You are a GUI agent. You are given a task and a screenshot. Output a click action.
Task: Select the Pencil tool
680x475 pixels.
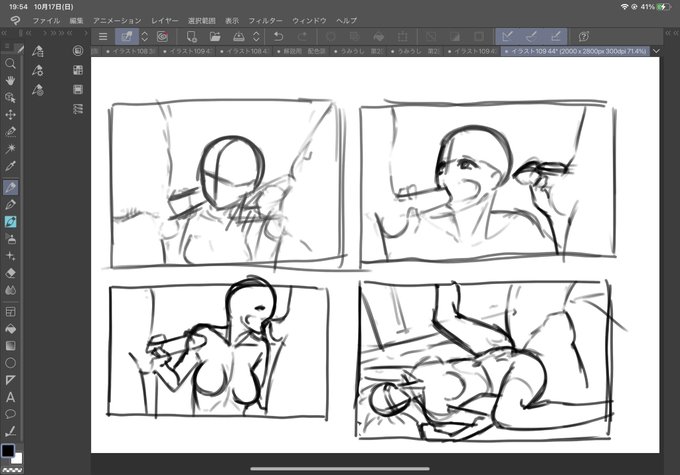10,204
